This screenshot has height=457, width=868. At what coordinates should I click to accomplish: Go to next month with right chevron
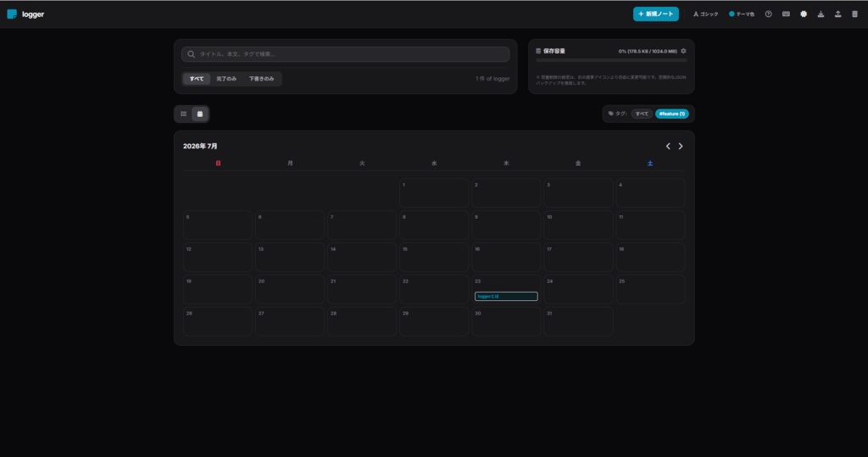pos(681,146)
